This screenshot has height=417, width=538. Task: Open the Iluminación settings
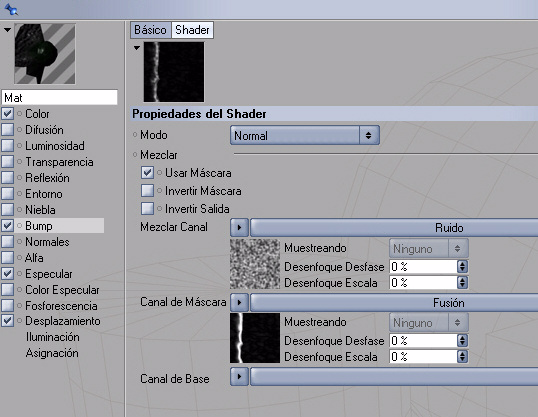tap(52, 337)
